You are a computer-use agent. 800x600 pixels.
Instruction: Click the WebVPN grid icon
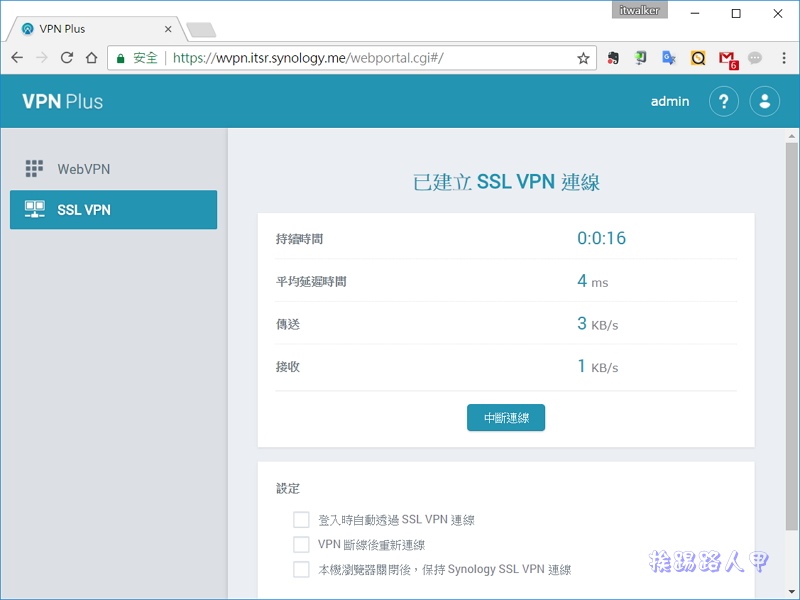pos(34,168)
